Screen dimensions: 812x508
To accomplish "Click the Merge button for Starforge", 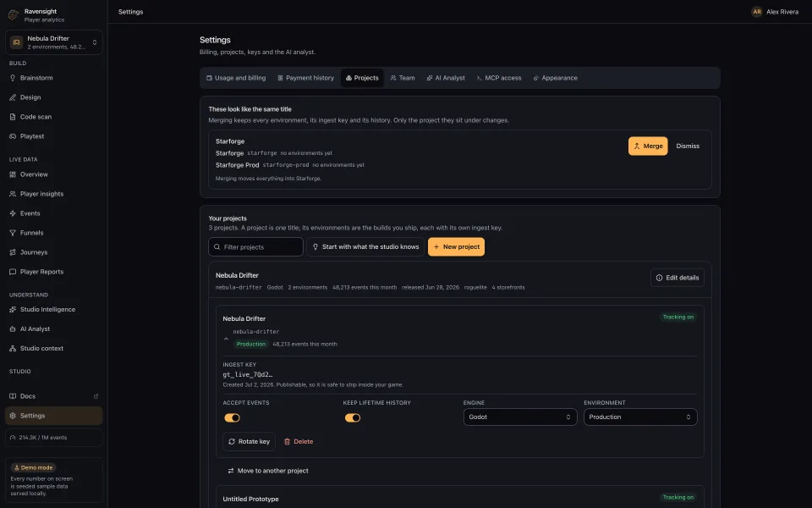I will click(648, 146).
